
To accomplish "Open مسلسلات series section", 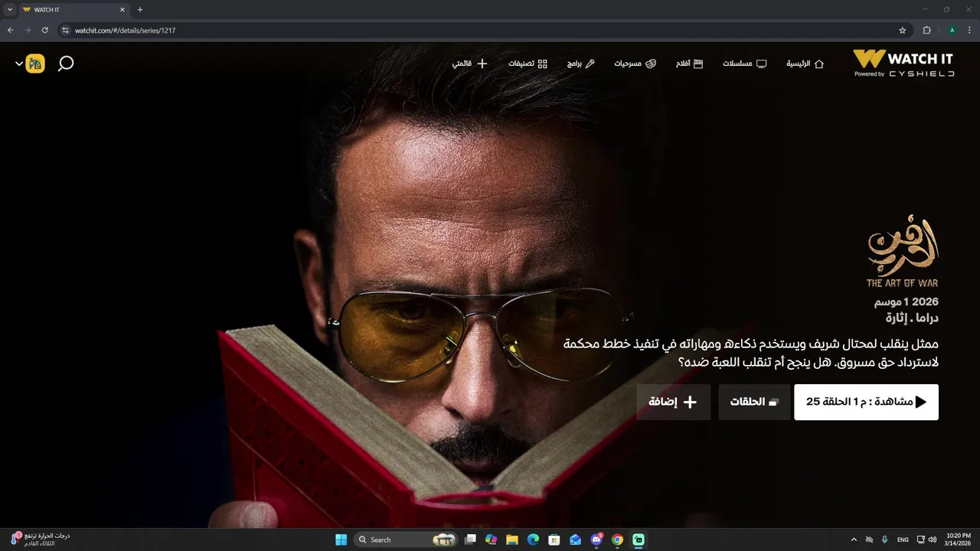I will 744,64.
